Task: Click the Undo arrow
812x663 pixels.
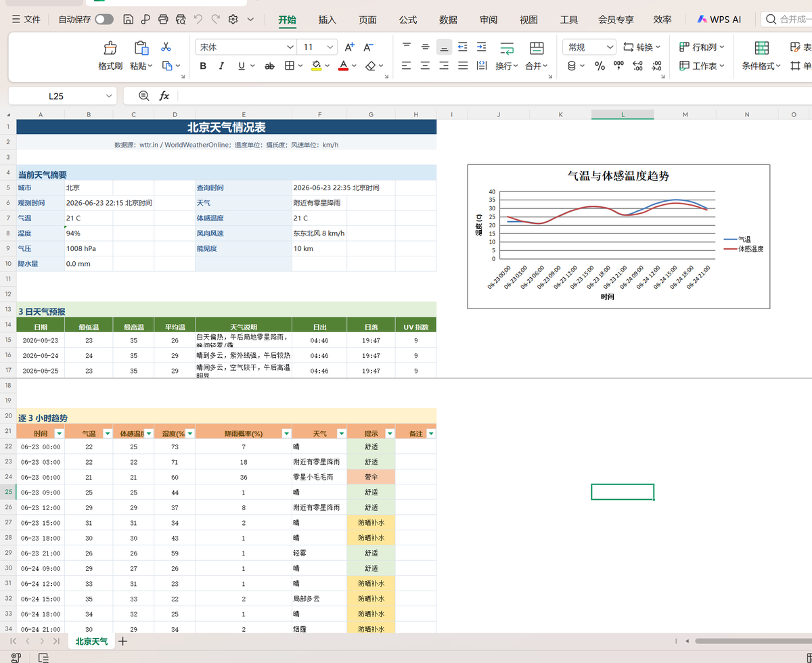Action: (x=198, y=19)
